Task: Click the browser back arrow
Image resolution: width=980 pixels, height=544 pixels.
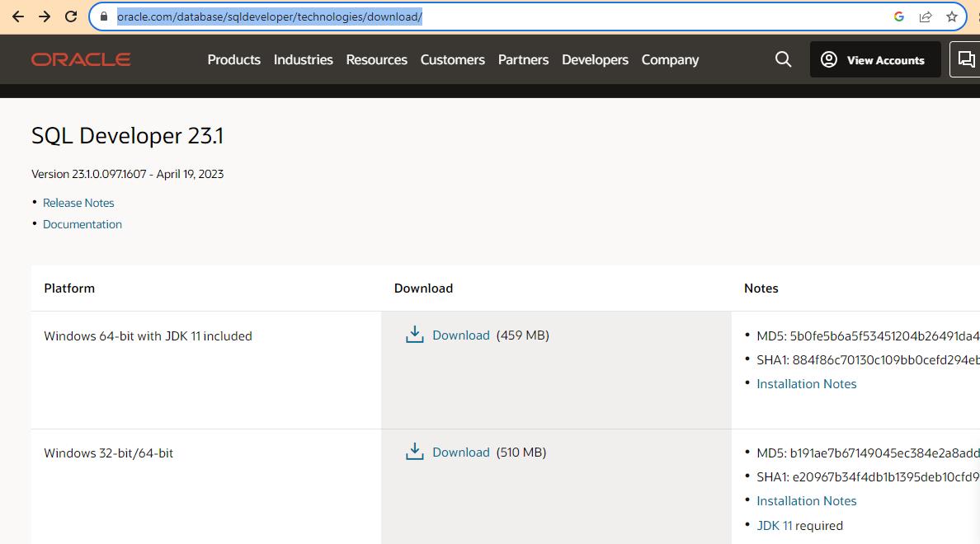Action: (x=18, y=16)
